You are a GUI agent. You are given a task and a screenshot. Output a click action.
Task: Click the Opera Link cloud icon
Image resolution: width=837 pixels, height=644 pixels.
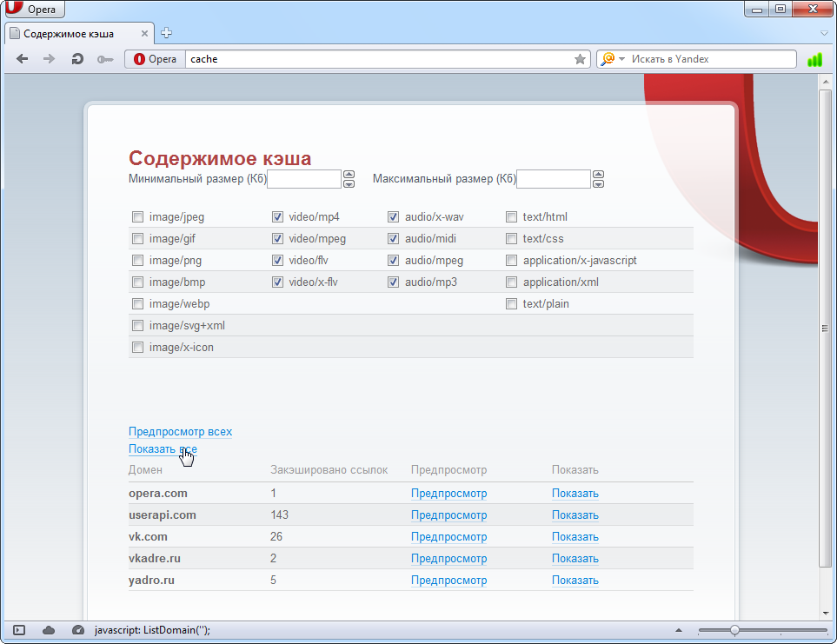[49, 630]
